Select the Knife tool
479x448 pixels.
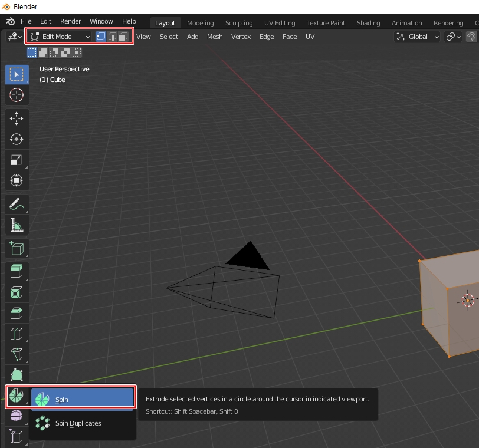click(x=17, y=354)
